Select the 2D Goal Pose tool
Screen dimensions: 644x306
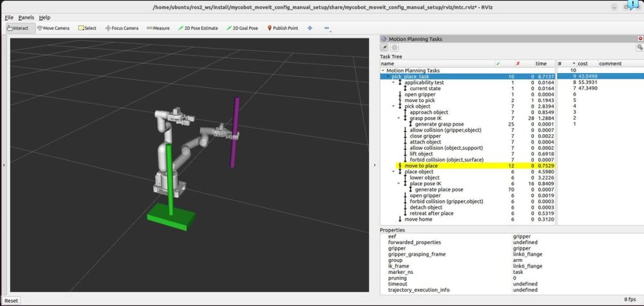click(244, 28)
